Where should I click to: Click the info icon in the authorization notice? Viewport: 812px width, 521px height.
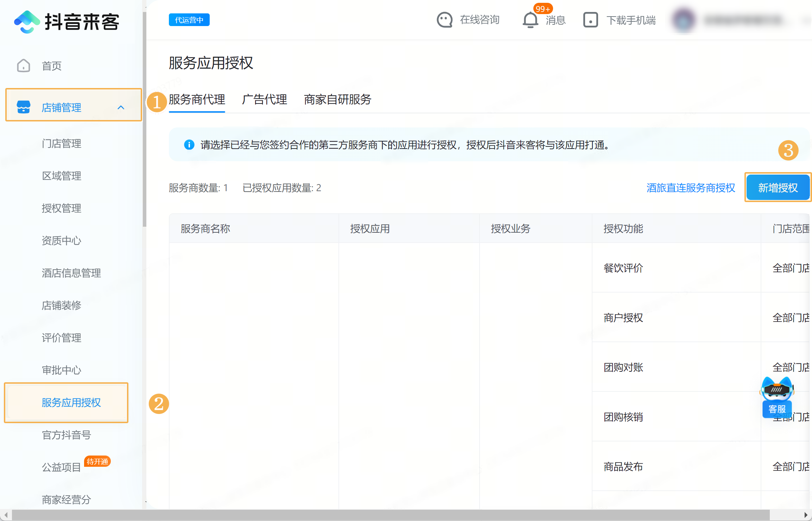click(189, 145)
